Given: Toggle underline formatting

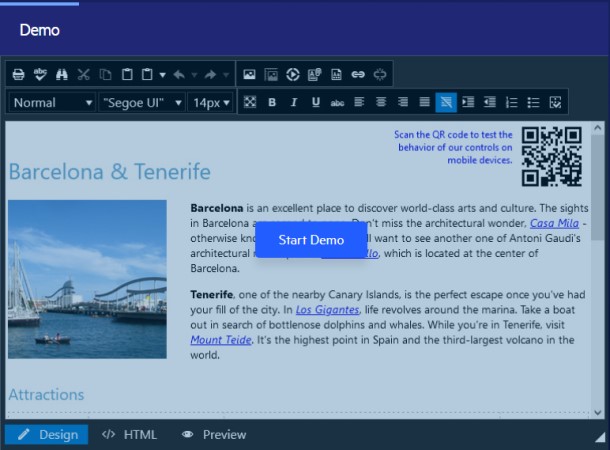Looking at the screenshot, I should click(x=316, y=102).
